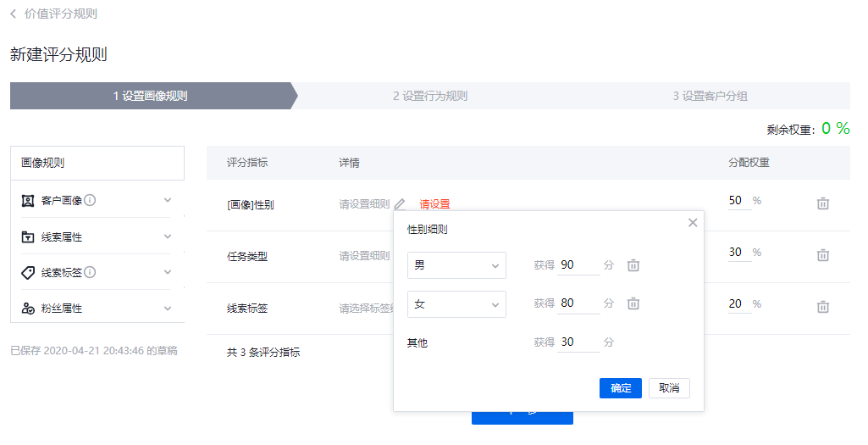This screenshot has height=445, width=868.
Task: Open the 女 gender dropdown
Action: [x=456, y=303]
